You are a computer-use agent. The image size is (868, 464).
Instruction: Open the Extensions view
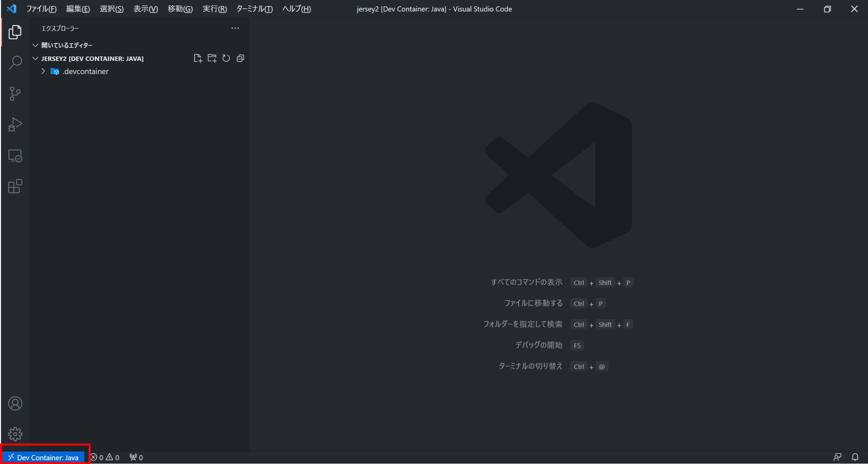pyautogui.click(x=15, y=186)
